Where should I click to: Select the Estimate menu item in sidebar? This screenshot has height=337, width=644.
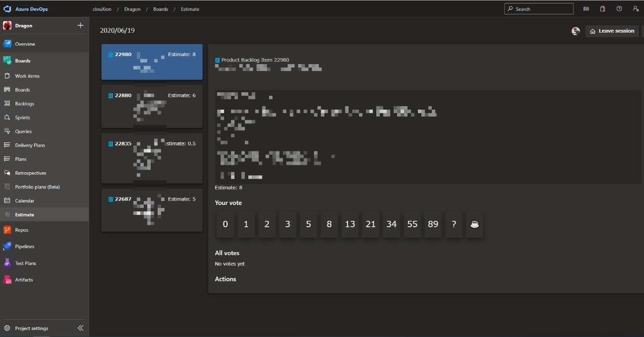45,214
